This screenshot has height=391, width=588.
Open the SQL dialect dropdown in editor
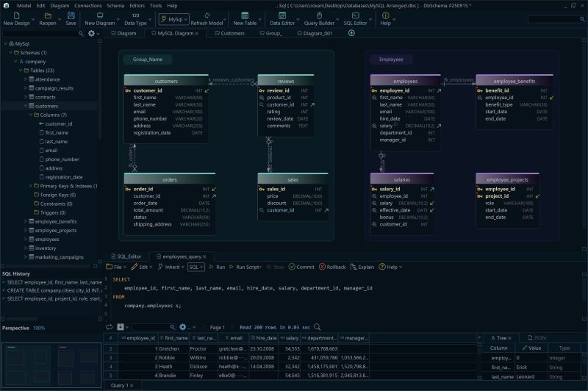click(x=196, y=267)
